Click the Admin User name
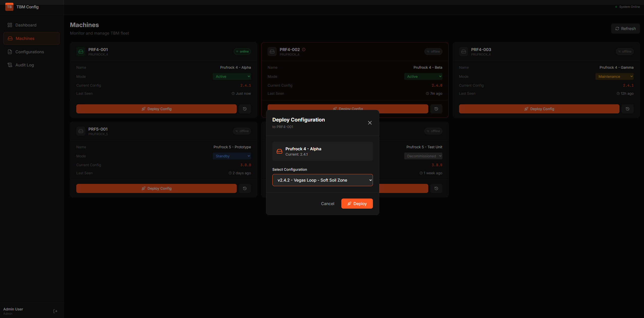 click(x=13, y=309)
